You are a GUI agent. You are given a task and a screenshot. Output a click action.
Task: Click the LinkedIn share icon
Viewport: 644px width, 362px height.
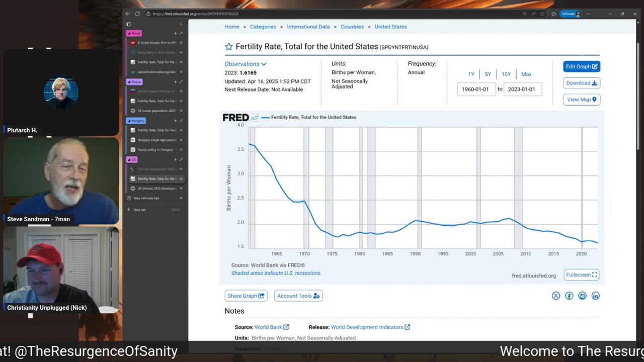point(596,296)
